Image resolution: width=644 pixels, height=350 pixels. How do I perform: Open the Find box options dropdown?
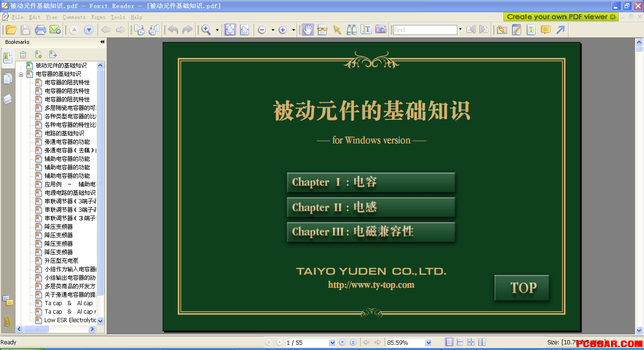(x=460, y=30)
